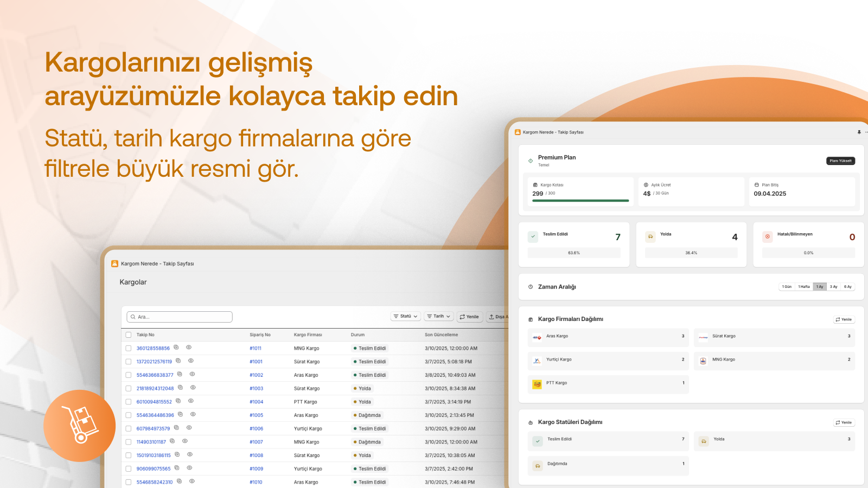Select 1 Hafta time range
This screenshot has height=488, width=868.
[804, 287]
